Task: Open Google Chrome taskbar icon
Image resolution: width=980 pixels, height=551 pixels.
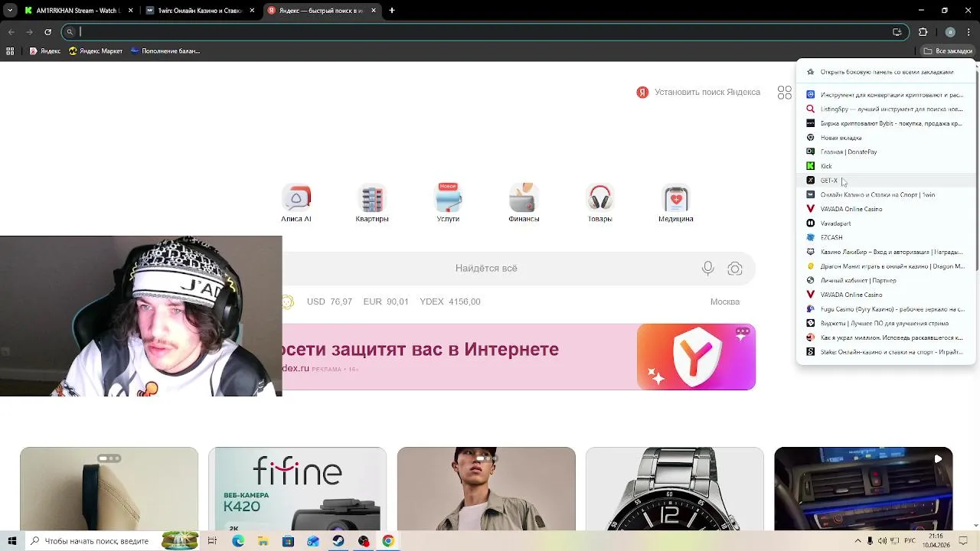Action: point(388,541)
